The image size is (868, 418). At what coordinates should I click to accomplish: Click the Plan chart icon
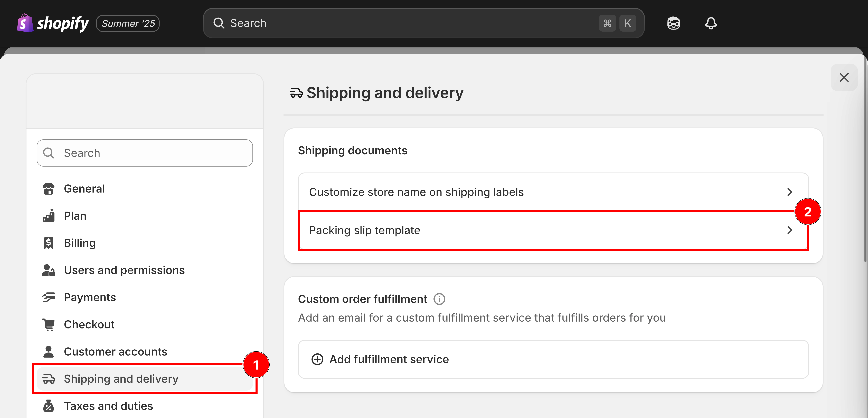point(49,216)
